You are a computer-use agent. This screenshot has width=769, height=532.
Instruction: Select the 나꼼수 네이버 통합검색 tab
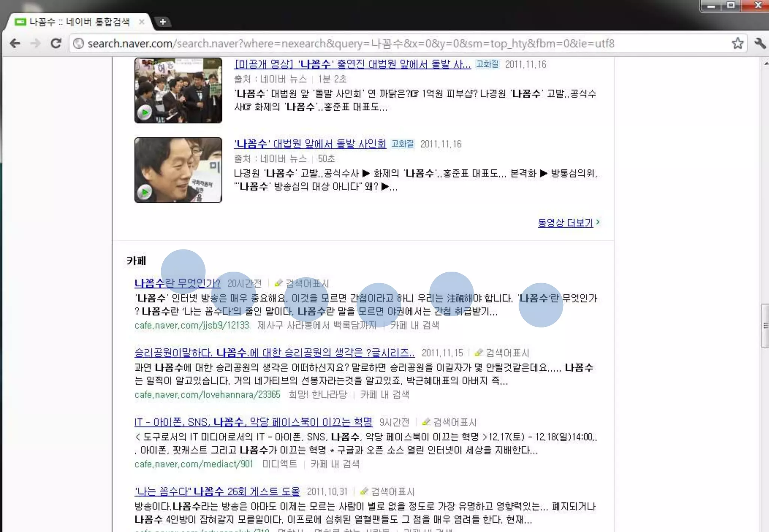(79, 22)
